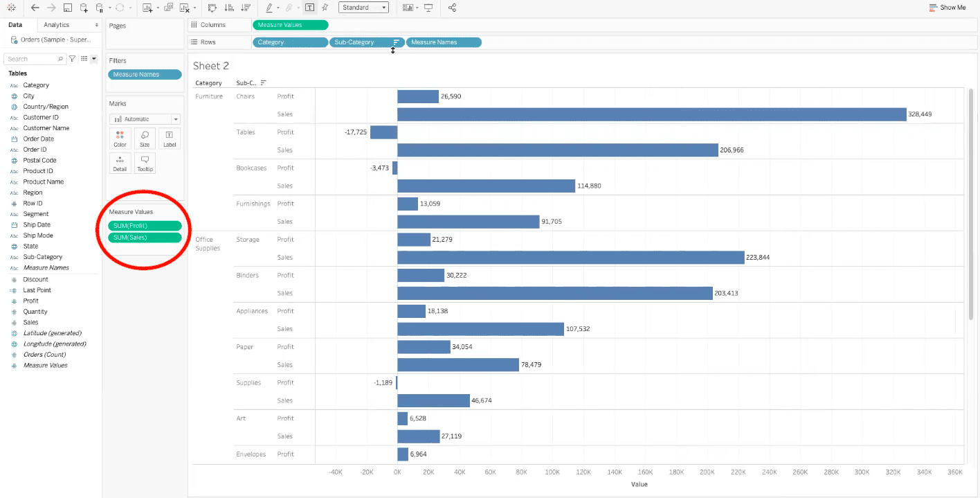
Task: Select the sort ascending tool
Action: pyautogui.click(x=229, y=8)
